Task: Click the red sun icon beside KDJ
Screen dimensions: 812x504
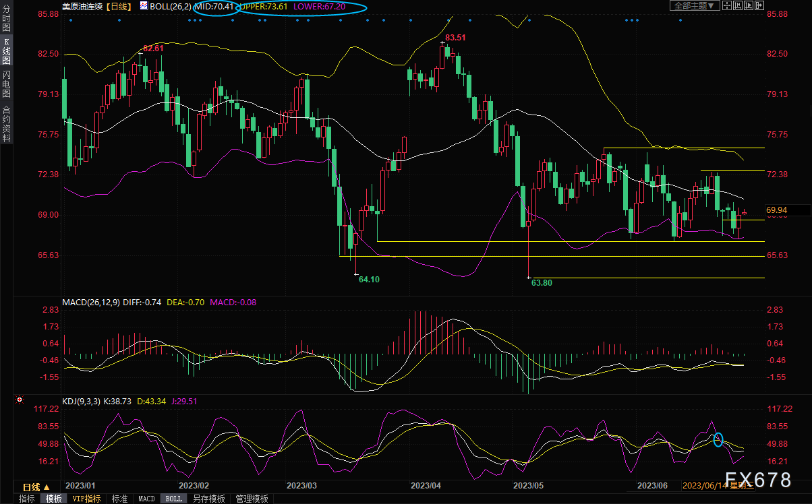Action: 20,400
